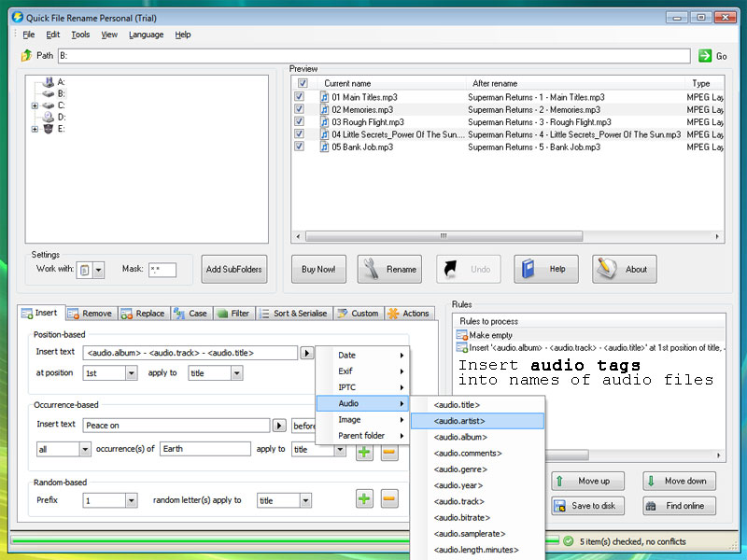The image size is (747, 560).
Task: Click the Mask input field
Action: tap(162, 270)
